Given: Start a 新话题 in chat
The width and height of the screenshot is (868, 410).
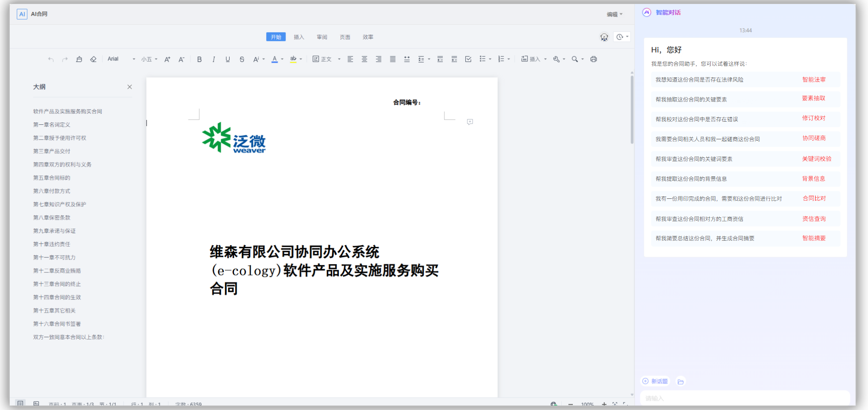Looking at the screenshot, I should tap(655, 381).
